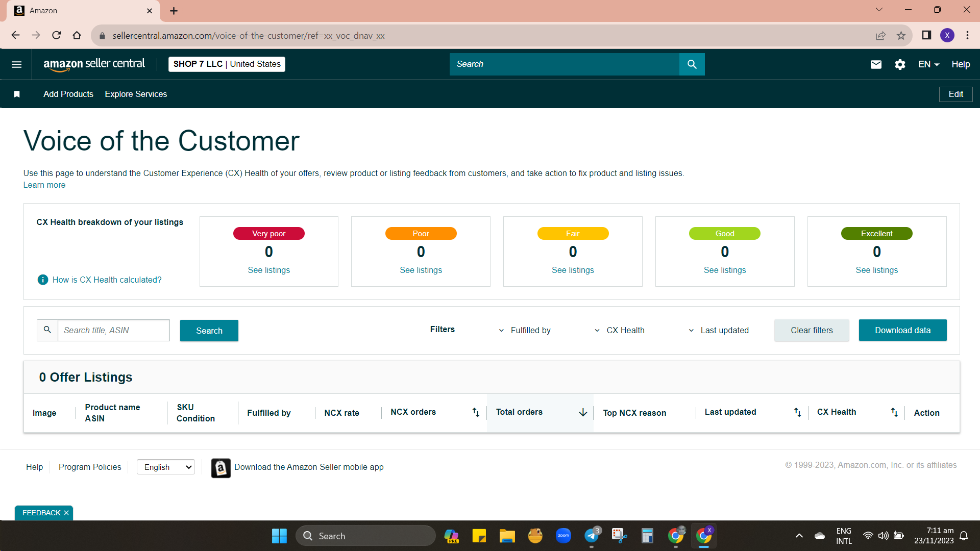This screenshot has height=551, width=980.
Task: Click the info icon beside CX Health calculated
Action: point(43,280)
